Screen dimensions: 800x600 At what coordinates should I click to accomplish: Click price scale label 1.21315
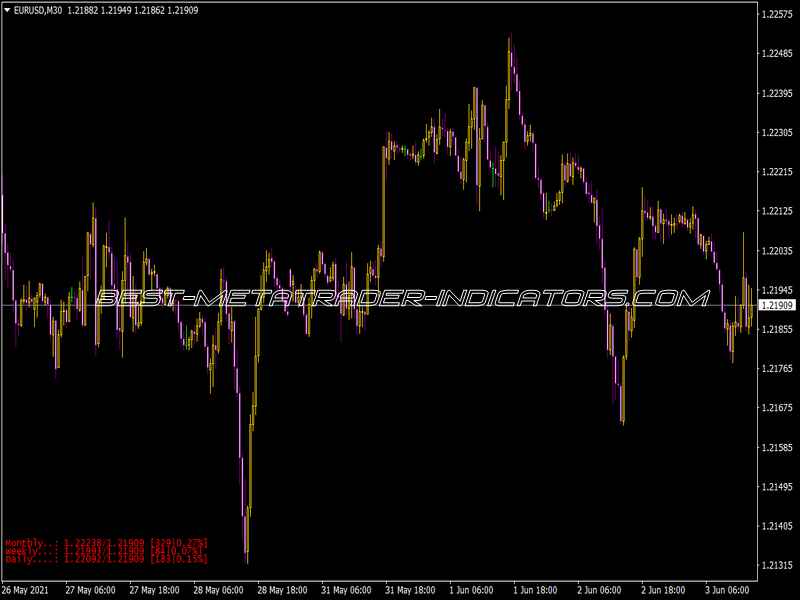[x=777, y=566]
